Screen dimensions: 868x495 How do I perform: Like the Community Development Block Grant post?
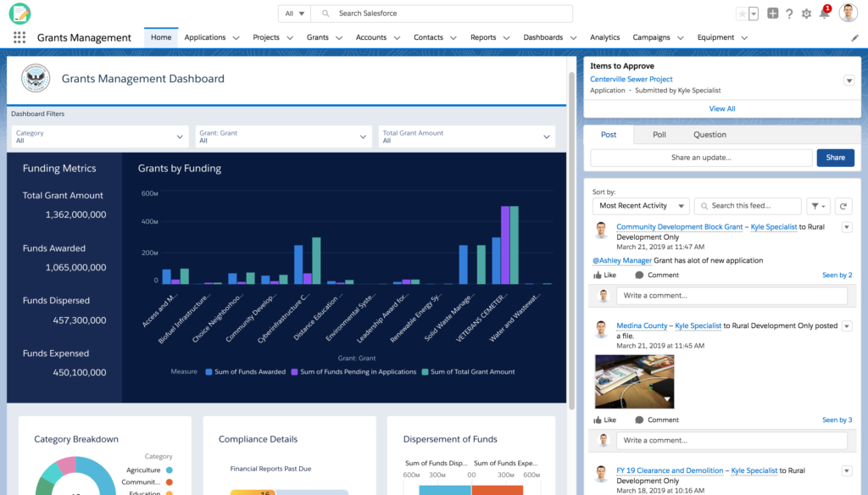click(604, 275)
